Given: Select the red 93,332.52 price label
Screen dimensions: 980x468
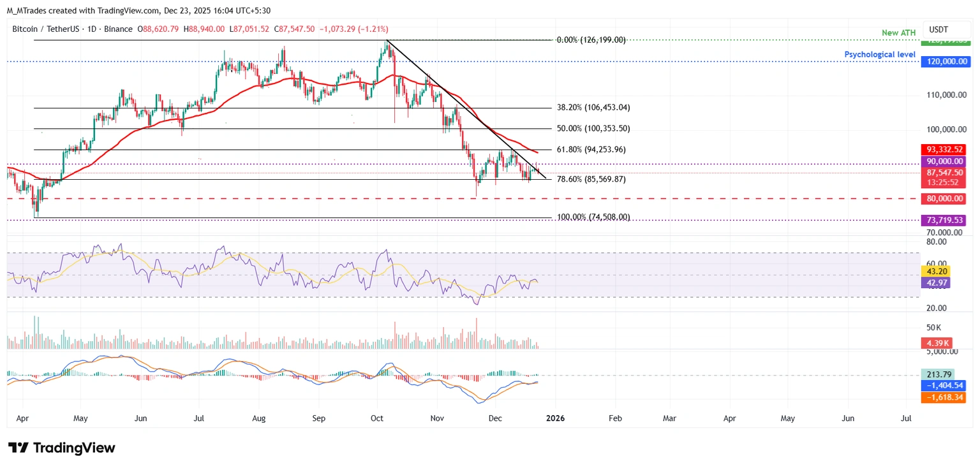Looking at the screenshot, I should click(945, 149).
